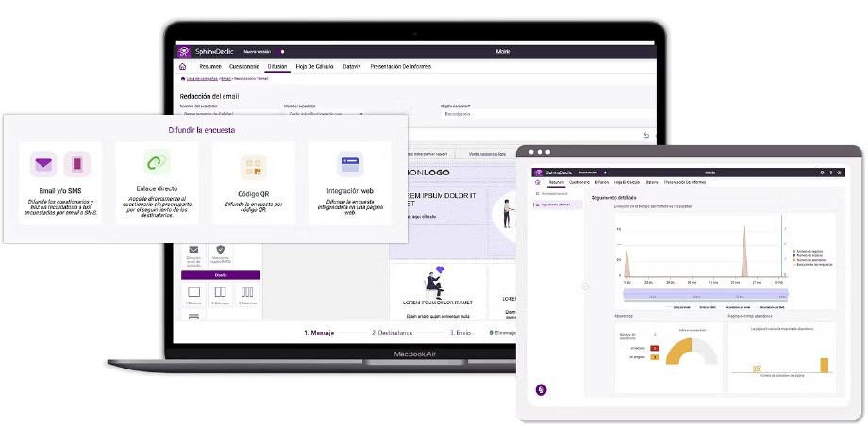Insert the 2 Columnas layout block
This screenshot has width=868, height=426.
[x=220, y=295]
